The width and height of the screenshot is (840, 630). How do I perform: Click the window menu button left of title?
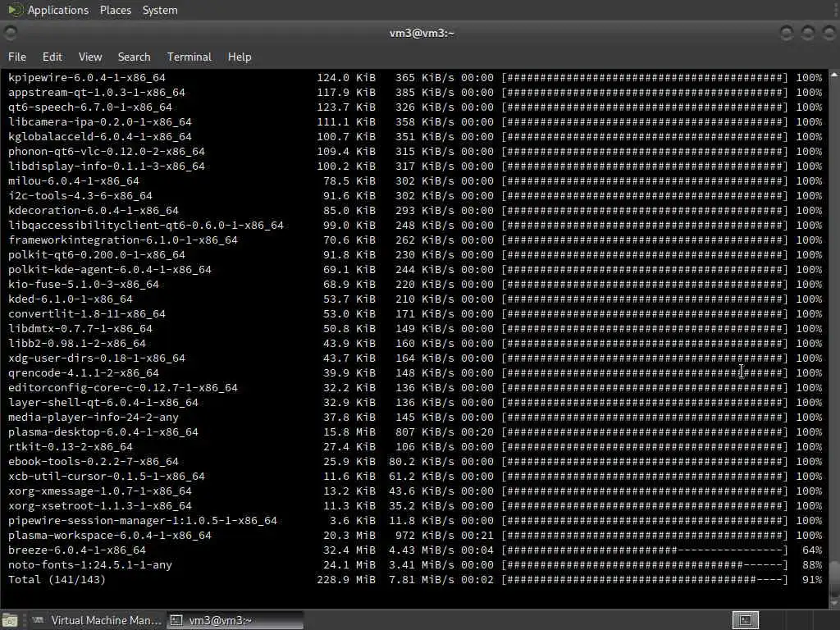(10, 33)
